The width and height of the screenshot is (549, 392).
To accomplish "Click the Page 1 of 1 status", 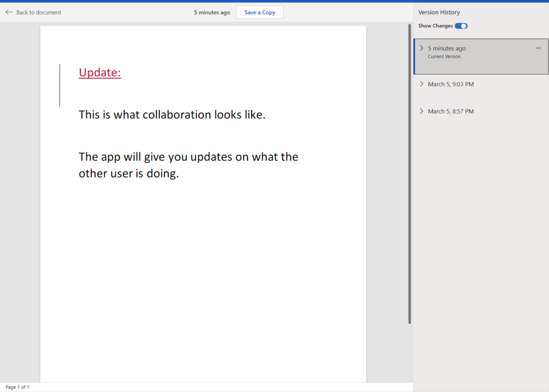I will tap(17, 387).
